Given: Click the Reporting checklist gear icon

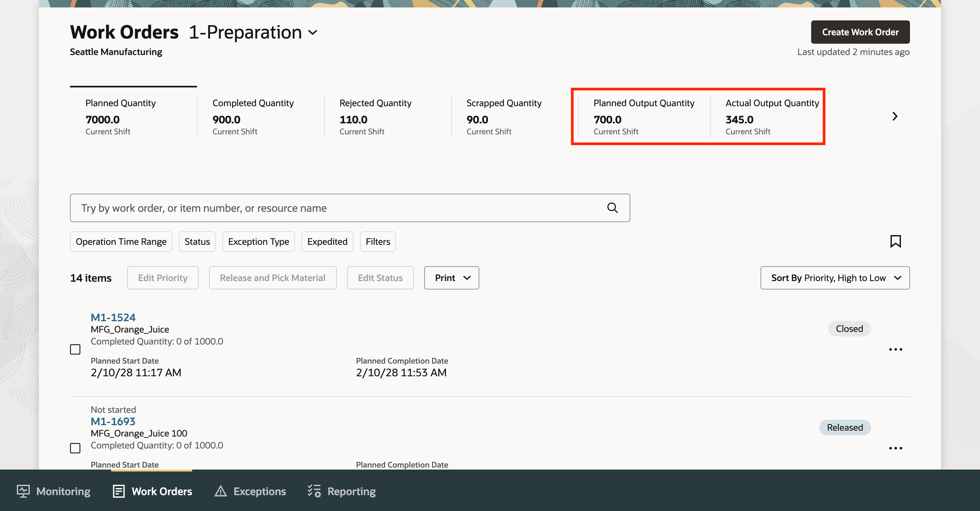Looking at the screenshot, I should tap(314, 491).
